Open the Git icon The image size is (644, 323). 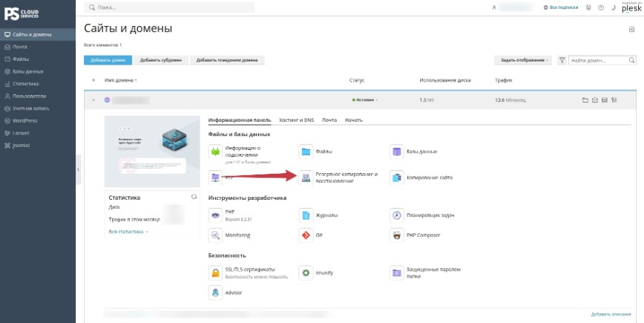[306, 235]
